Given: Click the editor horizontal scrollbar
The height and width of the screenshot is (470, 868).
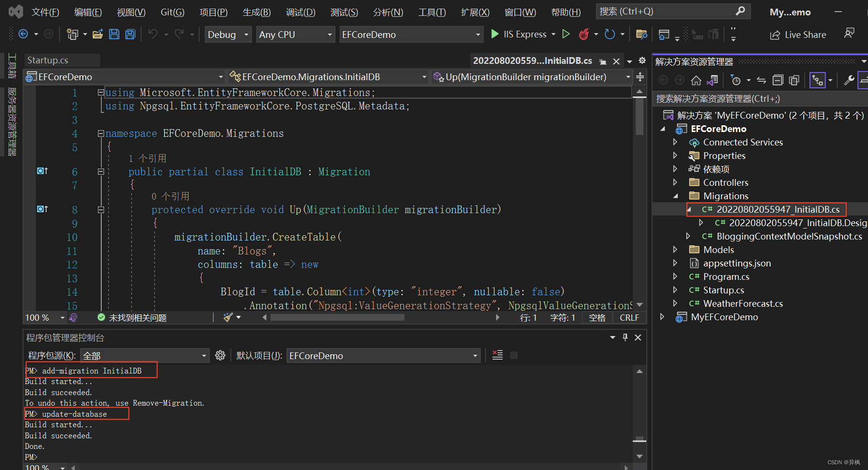Looking at the screenshot, I should point(337,317).
